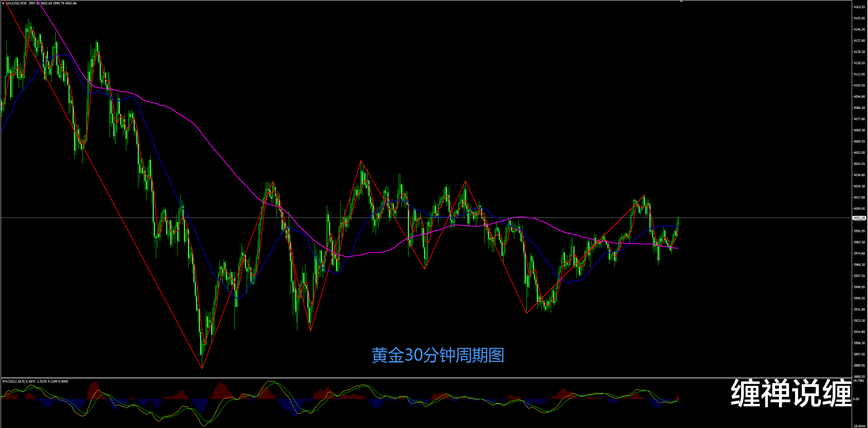Click the 3949.05 price scale label
868x428 pixels.
click(859, 287)
